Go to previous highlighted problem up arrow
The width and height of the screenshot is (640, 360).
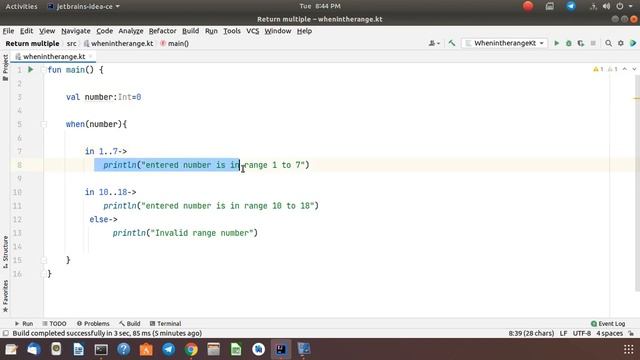625,69
